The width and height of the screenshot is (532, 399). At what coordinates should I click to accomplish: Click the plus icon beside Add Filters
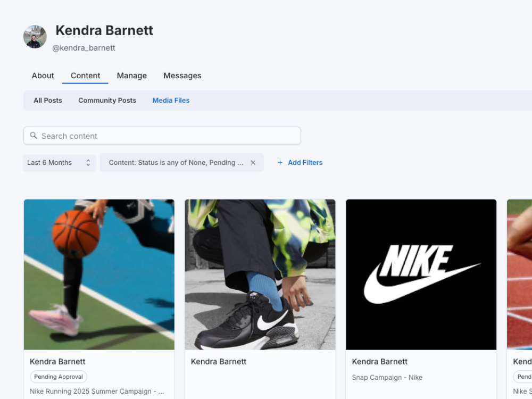coord(280,163)
